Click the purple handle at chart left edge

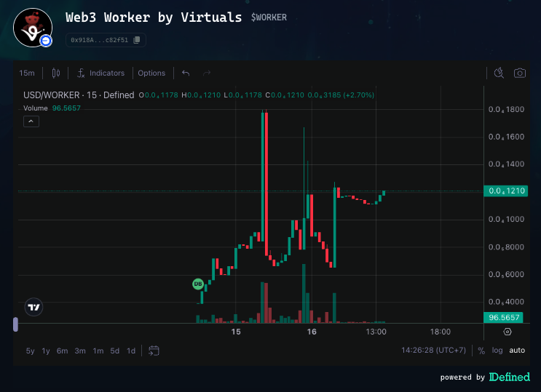tap(15, 324)
